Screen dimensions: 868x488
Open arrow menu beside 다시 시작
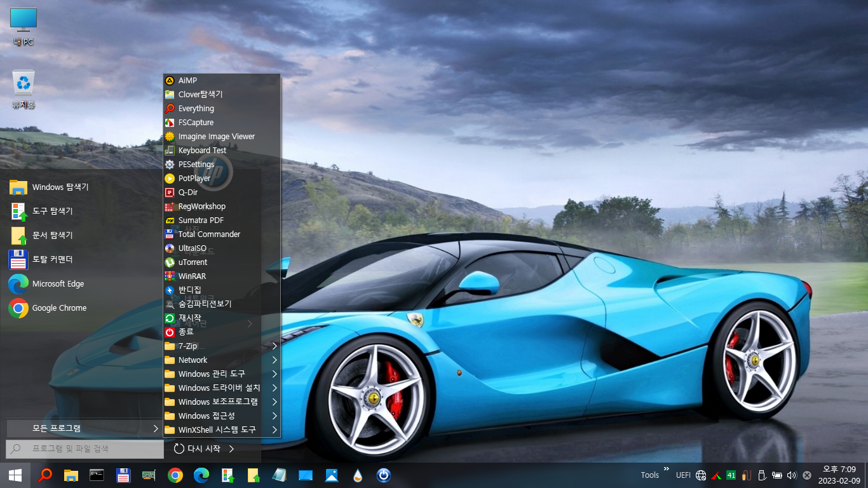tap(231, 449)
